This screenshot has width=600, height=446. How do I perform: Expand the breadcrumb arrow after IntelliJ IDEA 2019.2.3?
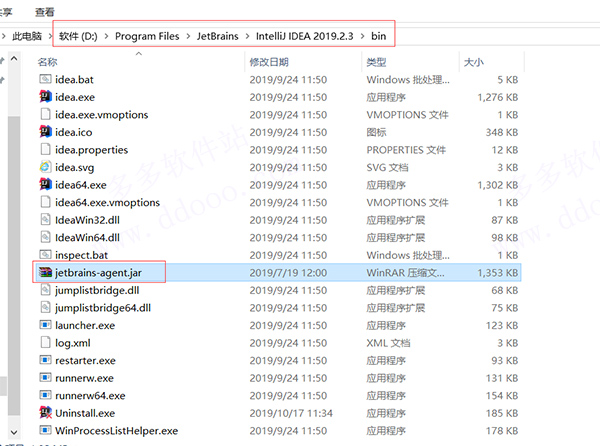(362, 36)
